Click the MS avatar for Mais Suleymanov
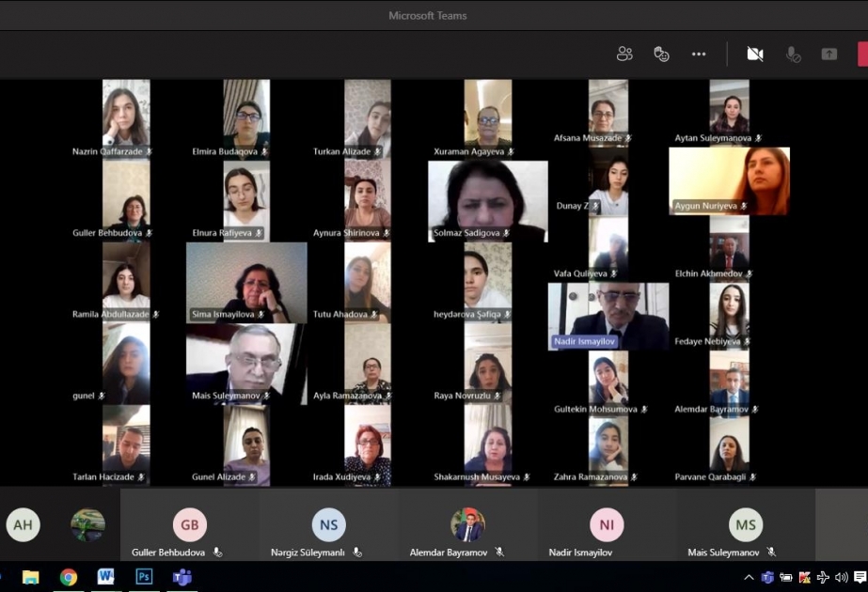This screenshot has width=868, height=592. (746, 524)
